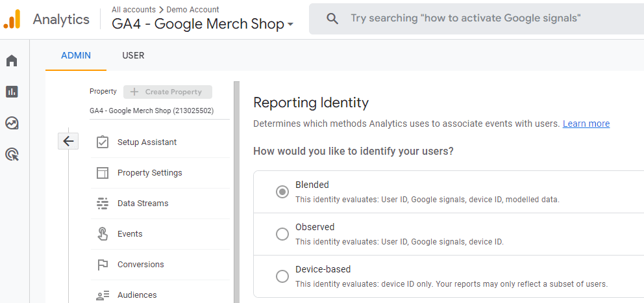Open the Explore icon in left sidebar
The image size is (644, 303).
pyautogui.click(x=12, y=123)
